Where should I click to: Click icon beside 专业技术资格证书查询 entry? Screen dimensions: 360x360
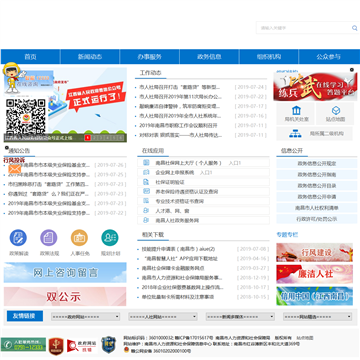pos(146,201)
